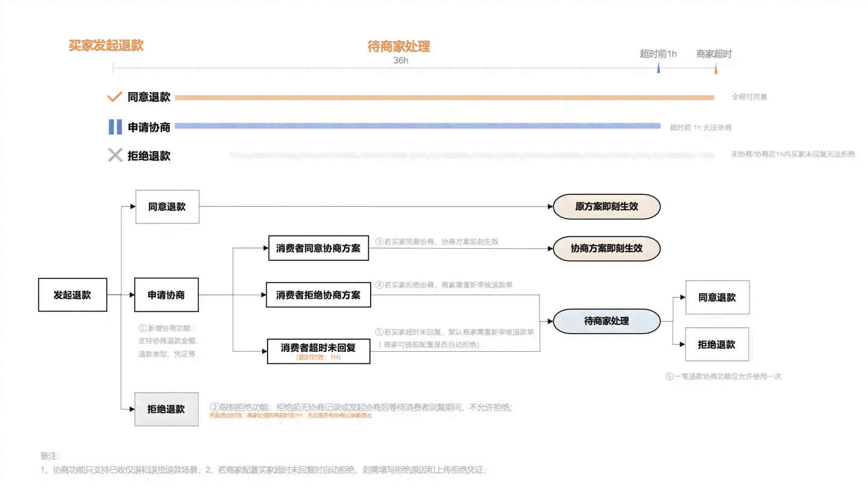Screen dimensions: 868x488
Task: Click note ③若买家同意协商，协商方案即刻生效
Action: [x=437, y=241]
